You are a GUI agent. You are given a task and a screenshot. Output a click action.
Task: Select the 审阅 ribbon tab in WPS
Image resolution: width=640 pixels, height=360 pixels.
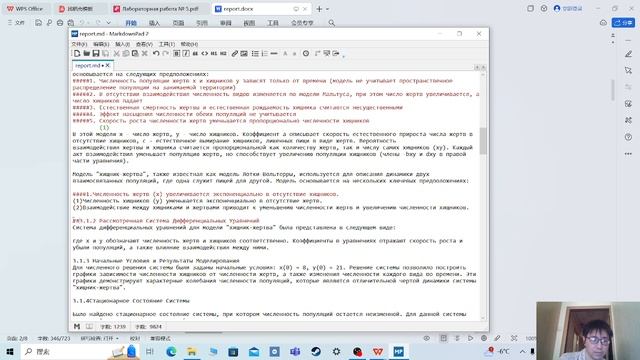pyautogui.click(x=226, y=23)
